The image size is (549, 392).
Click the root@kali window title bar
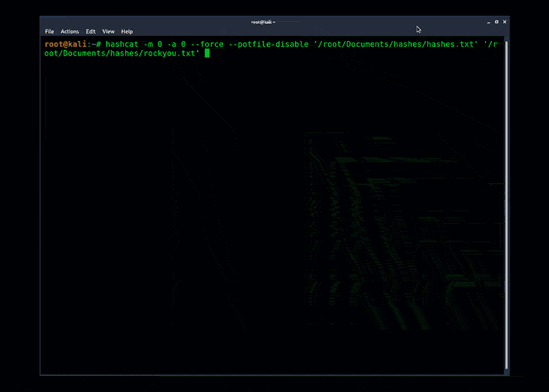(264, 22)
